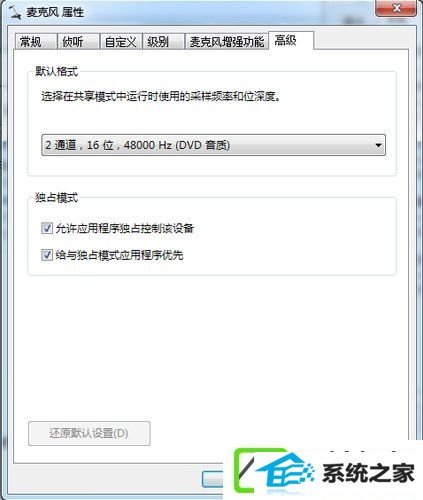Select the 自定义 tab
423x500 pixels.
point(121,42)
